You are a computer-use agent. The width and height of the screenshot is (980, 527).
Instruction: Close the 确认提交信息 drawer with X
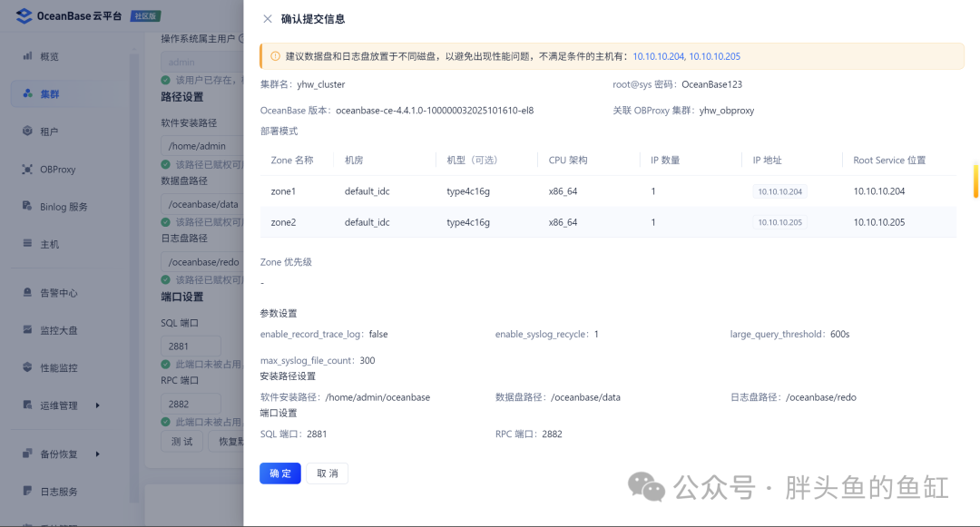click(x=268, y=19)
